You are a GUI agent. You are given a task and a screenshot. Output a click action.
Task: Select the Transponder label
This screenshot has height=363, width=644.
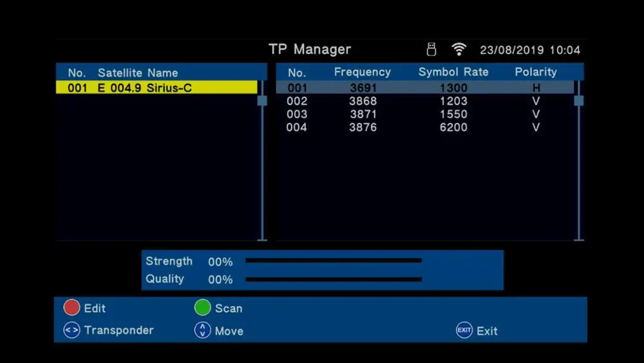[x=119, y=330]
